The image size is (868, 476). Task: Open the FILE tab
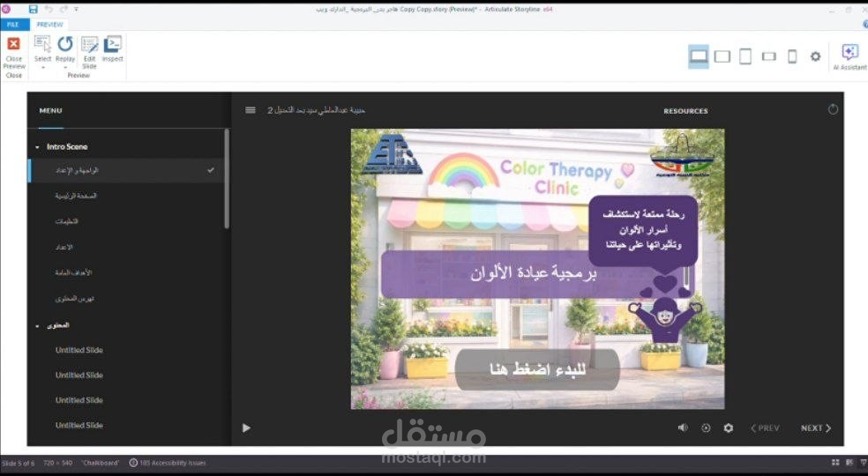click(13, 25)
